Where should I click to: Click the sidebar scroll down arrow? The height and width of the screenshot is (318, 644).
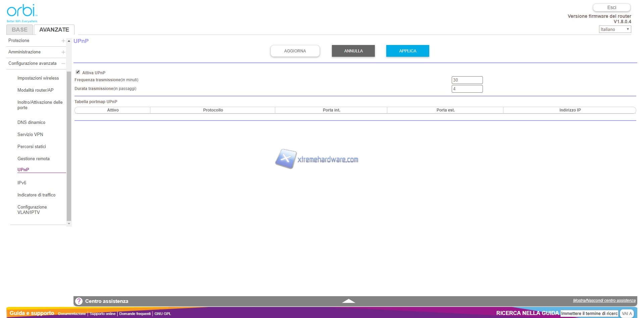69,224
